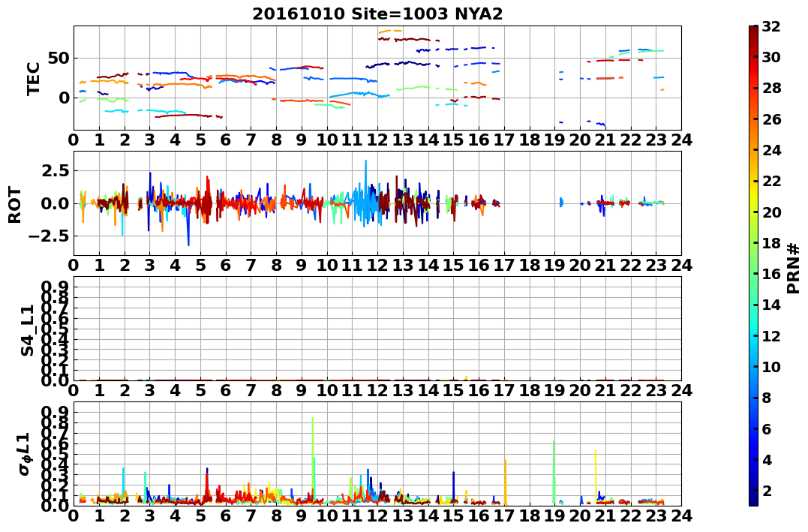Click the topmost orange TEC trace near hour 12
The image size is (808, 532).
pos(389,32)
